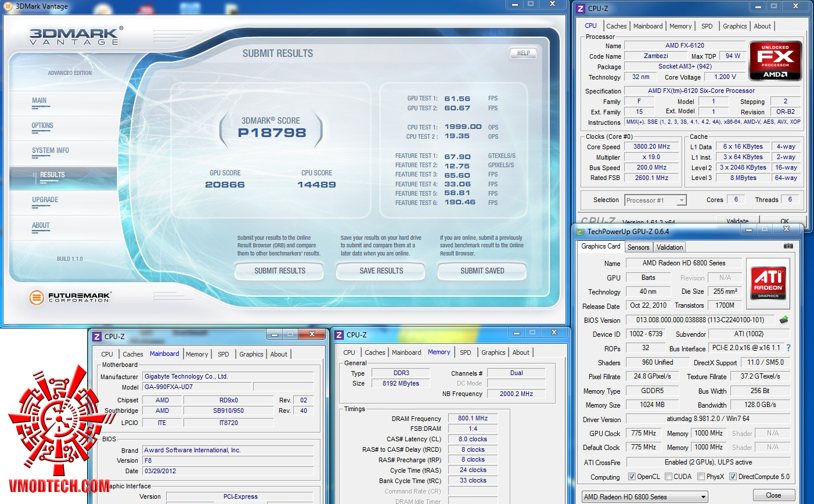Click the BIOS save chip icon
The height and width of the screenshot is (504, 814).
pyautogui.click(x=784, y=320)
